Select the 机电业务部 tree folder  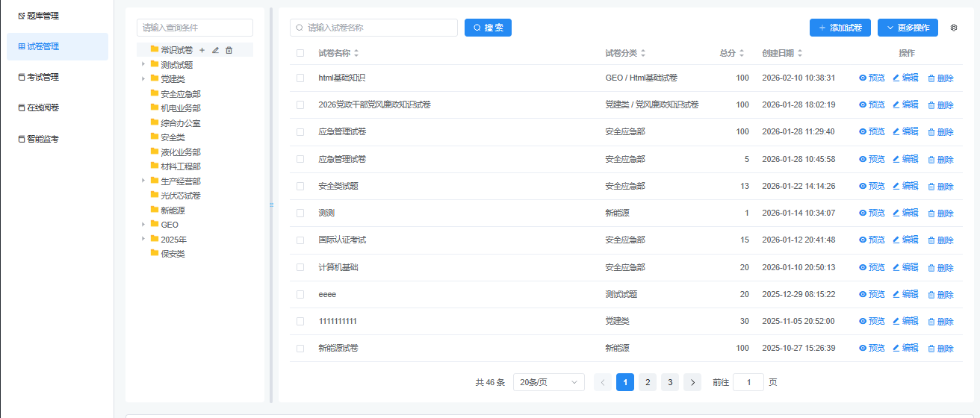click(x=181, y=108)
